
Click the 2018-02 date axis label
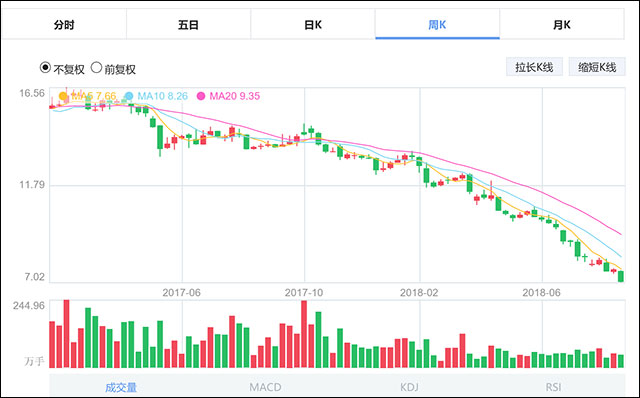419,293
